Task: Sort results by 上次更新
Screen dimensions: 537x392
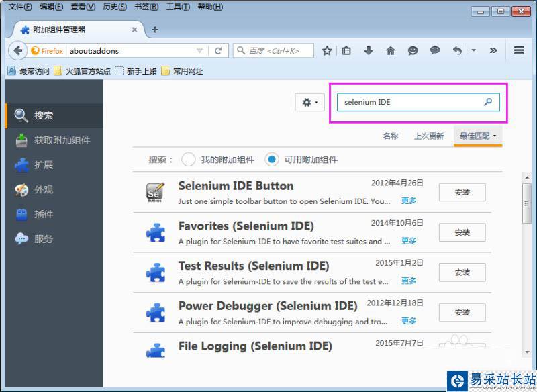Action: (x=429, y=136)
